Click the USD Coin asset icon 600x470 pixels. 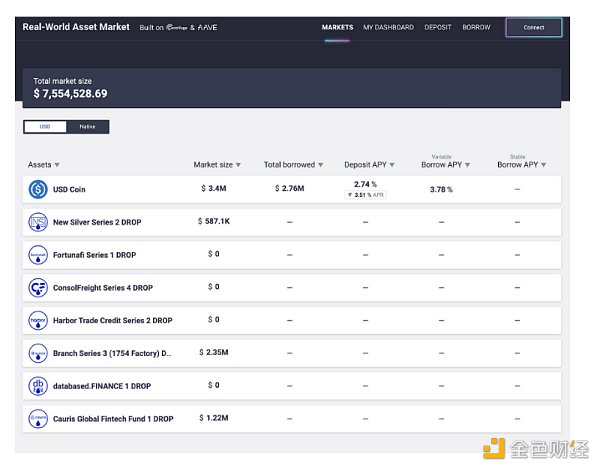point(38,189)
